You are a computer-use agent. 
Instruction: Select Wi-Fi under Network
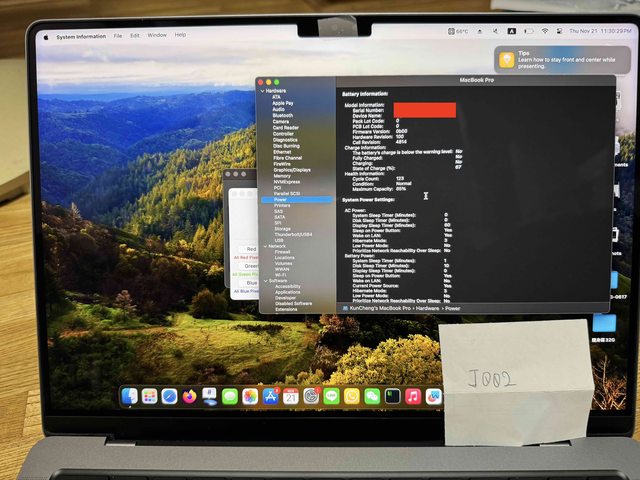(282, 274)
